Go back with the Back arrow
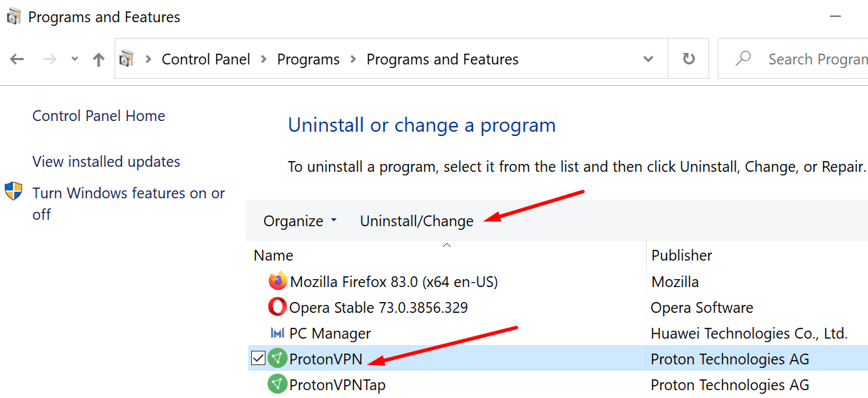Viewport: 868px width, 398px height. tap(17, 59)
